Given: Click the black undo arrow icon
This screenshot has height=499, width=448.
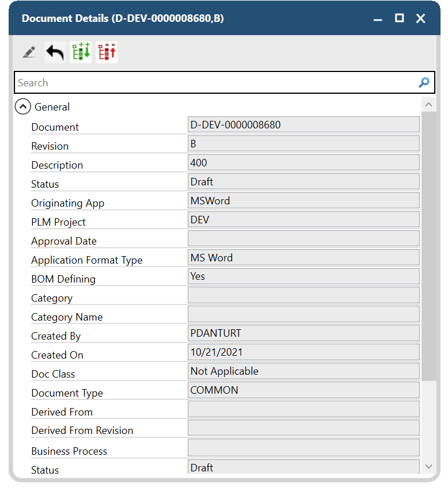Looking at the screenshot, I should (55, 52).
